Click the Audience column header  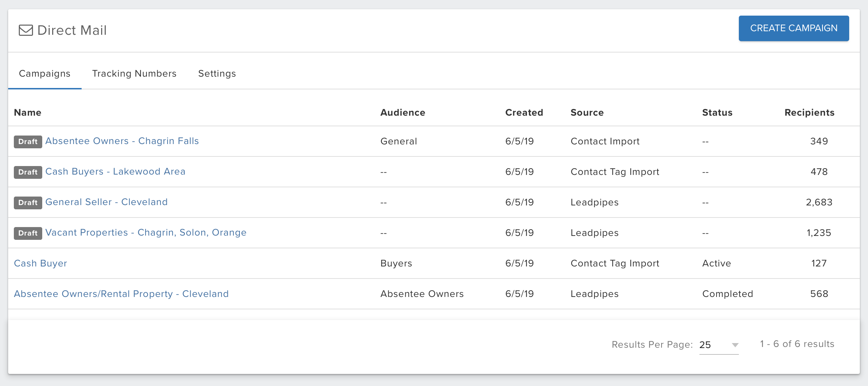403,112
